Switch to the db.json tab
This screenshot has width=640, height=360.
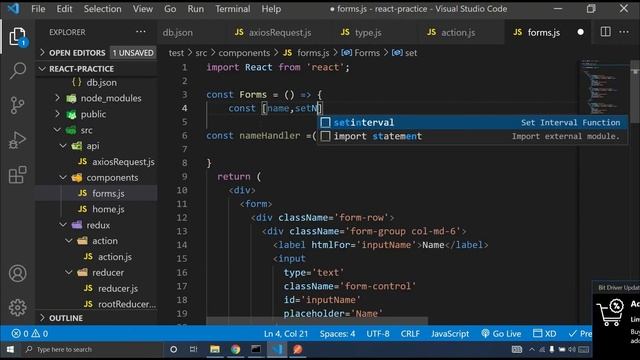tap(178, 32)
